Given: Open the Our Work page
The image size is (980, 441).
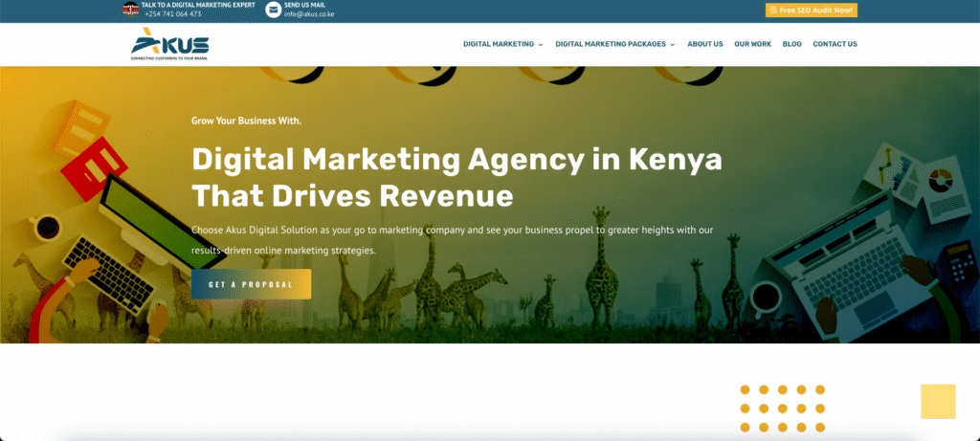Looking at the screenshot, I should (752, 44).
